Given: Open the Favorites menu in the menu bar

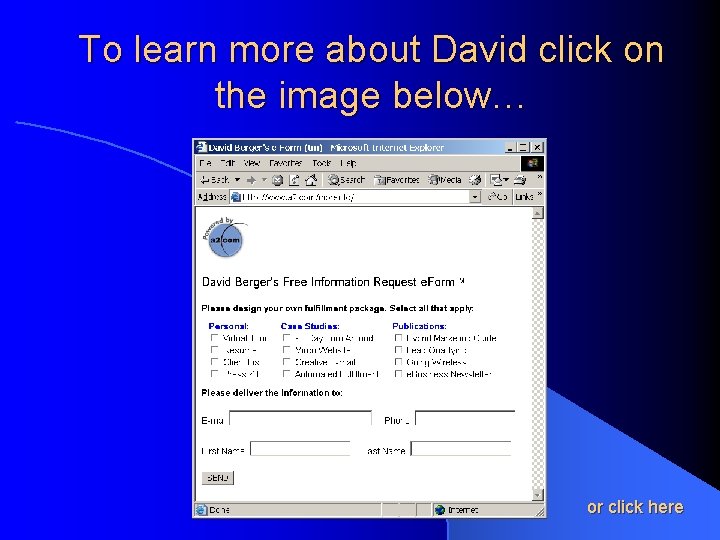Looking at the screenshot, I should [286, 163].
